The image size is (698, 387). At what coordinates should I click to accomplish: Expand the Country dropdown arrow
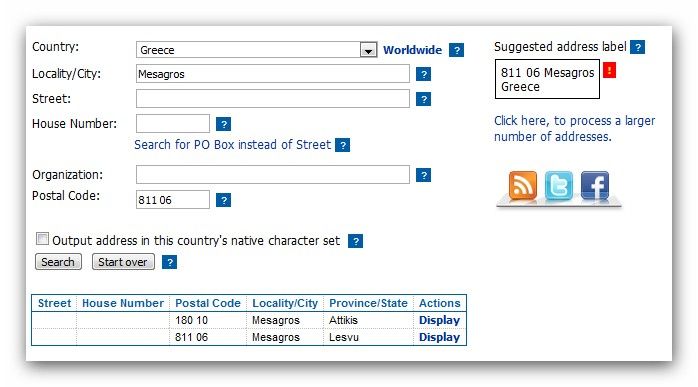pyautogui.click(x=368, y=50)
